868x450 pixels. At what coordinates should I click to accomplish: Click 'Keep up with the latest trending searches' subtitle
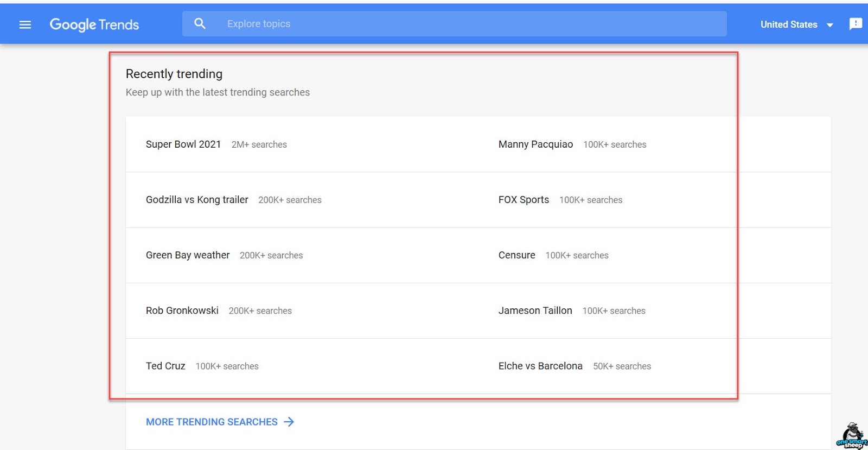(x=218, y=92)
